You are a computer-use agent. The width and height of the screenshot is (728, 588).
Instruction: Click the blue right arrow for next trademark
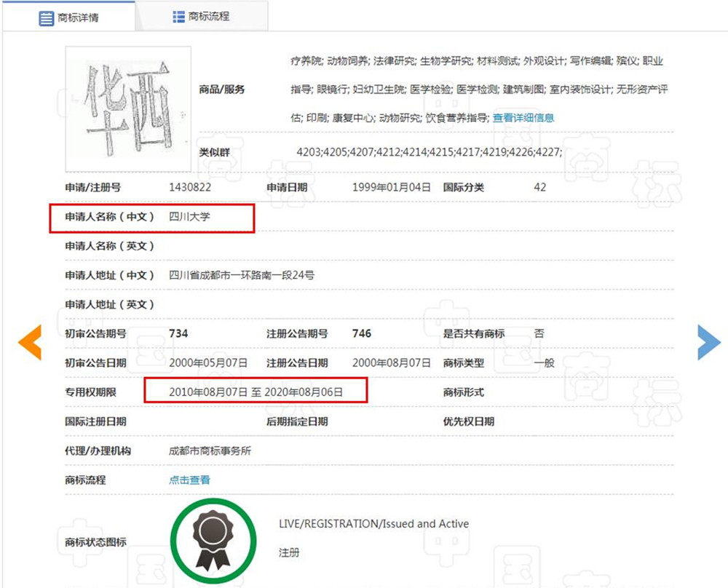709,342
